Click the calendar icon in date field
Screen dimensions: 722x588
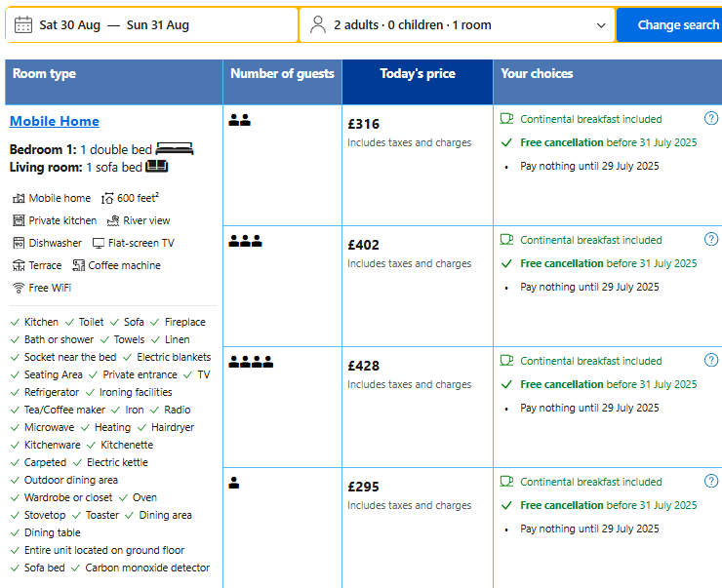point(23,25)
